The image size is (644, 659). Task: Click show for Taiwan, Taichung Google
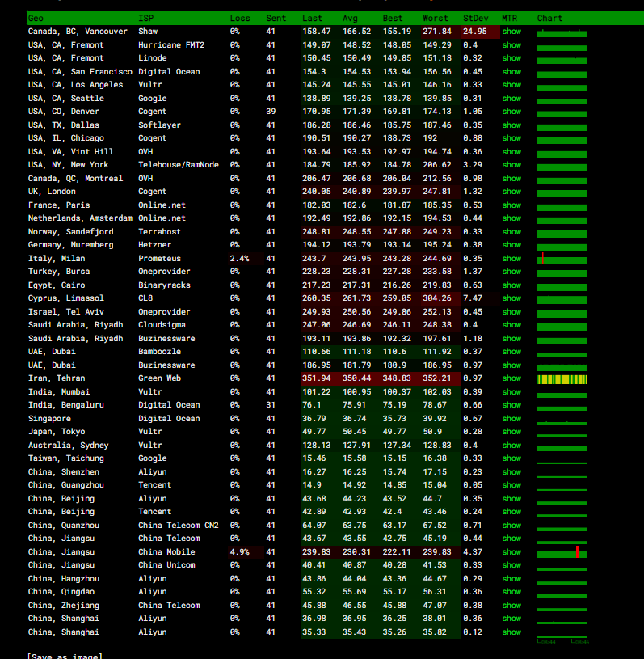511,458
